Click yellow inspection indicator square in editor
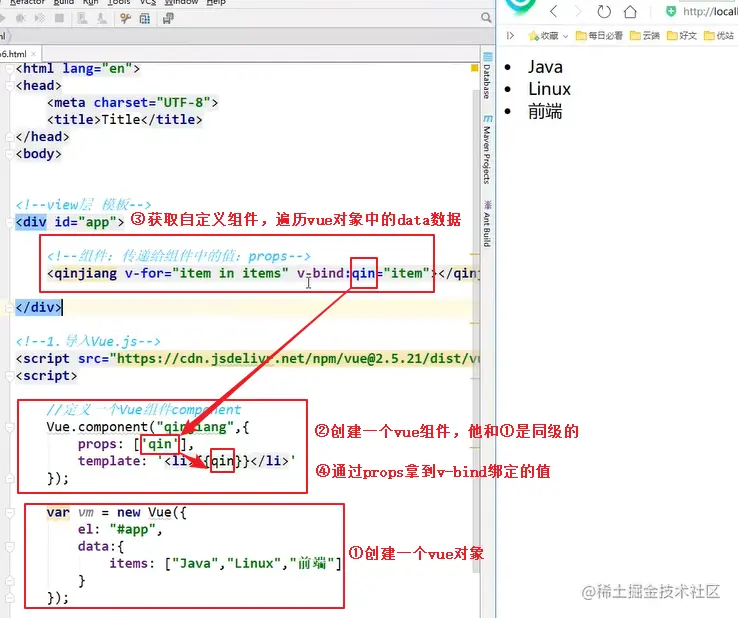The image size is (738, 618). click(x=474, y=68)
